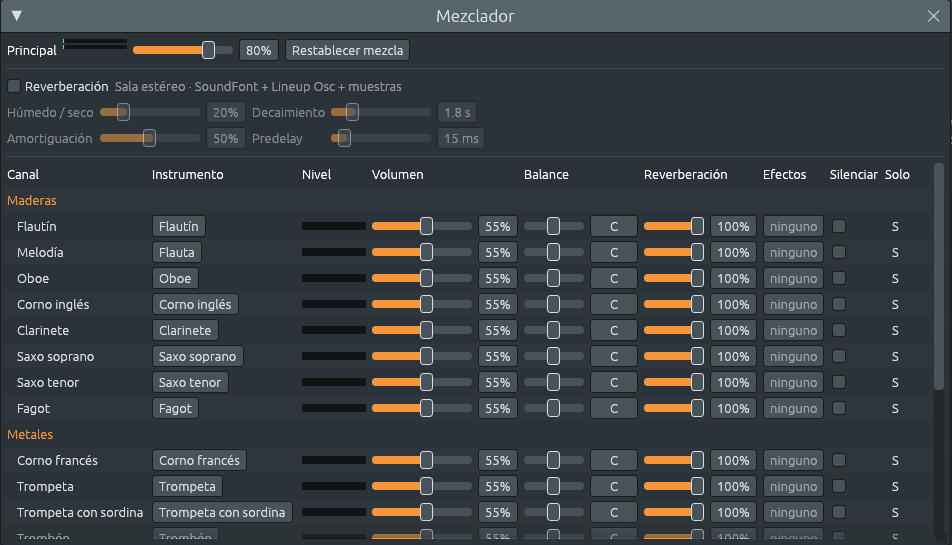Screen dimensions: 952x545
Task: Mute the Saxo tenor channel
Action: [838, 383]
